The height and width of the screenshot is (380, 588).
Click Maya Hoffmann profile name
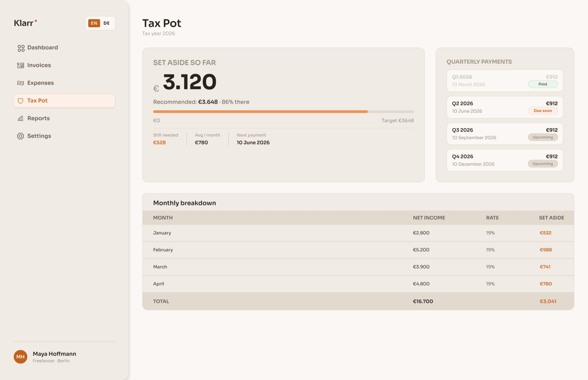54,354
